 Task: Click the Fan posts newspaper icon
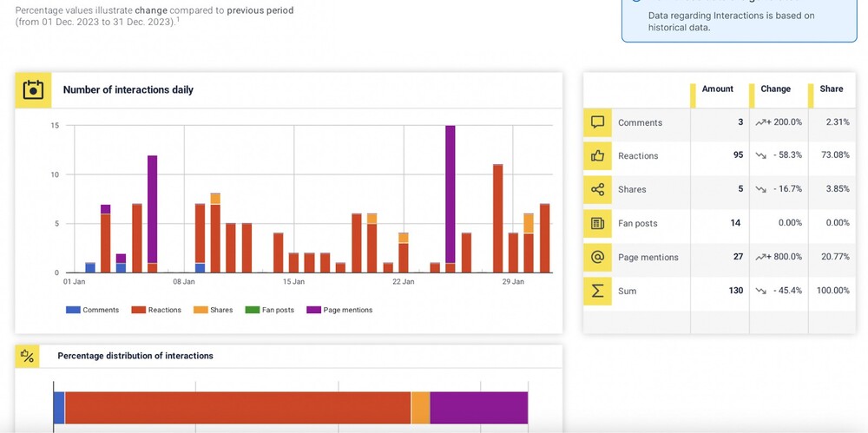[597, 223]
